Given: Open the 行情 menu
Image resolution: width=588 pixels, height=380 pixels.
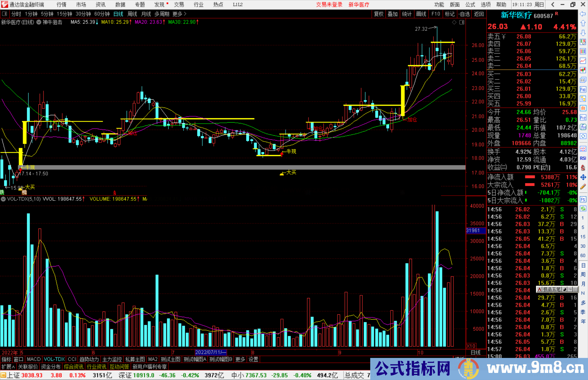Looking at the screenshot, I should coord(62,5).
